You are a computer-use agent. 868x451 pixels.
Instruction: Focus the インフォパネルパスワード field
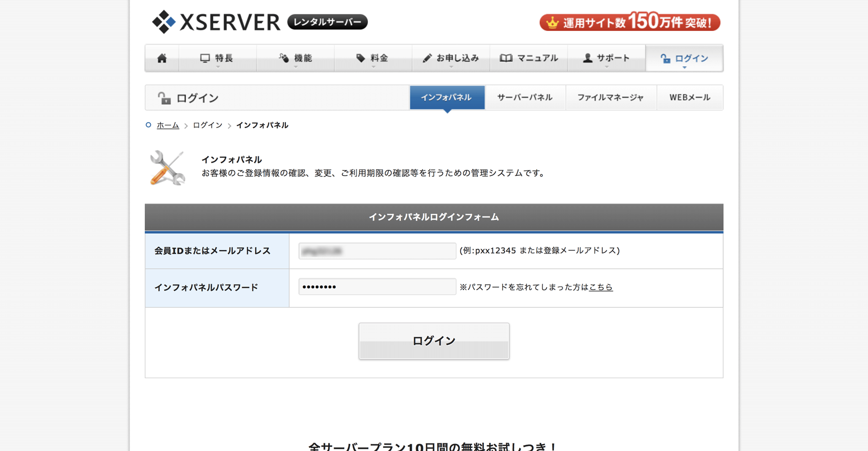tap(377, 287)
